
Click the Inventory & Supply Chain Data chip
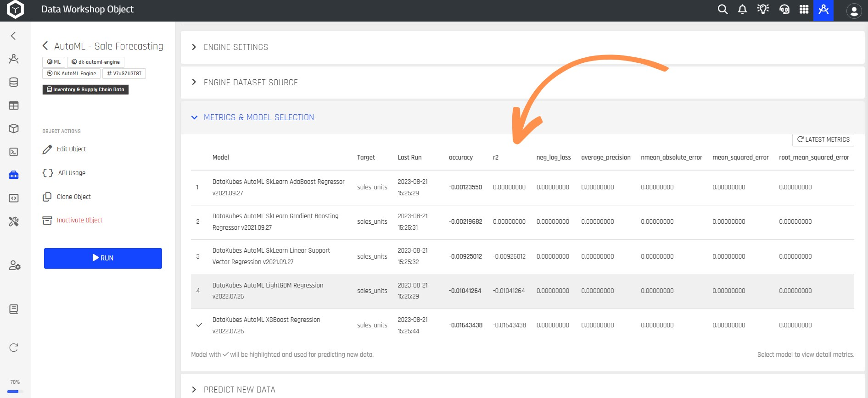pyautogui.click(x=85, y=89)
